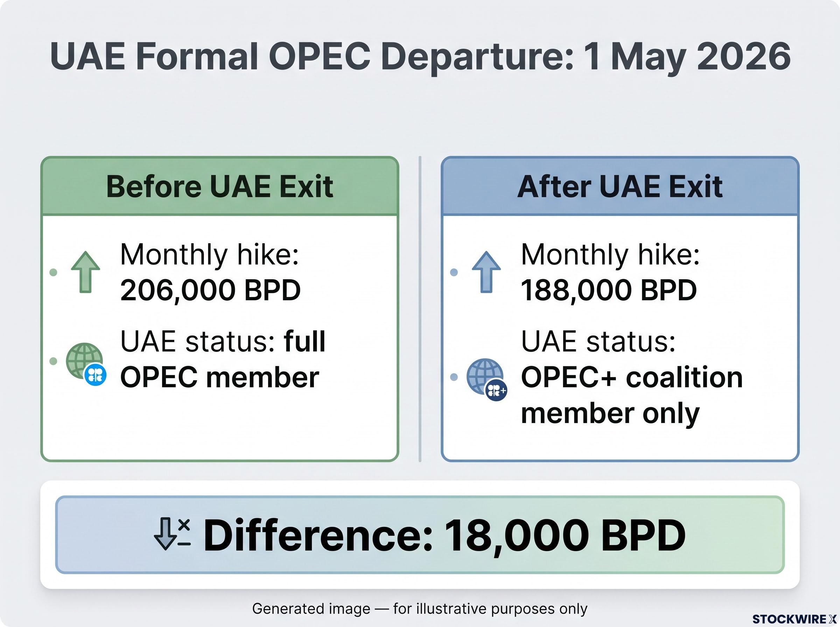The height and width of the screenshot is (627, 840).
Task: Select the Before UAE Exit header
Action: tap(219, 186)
